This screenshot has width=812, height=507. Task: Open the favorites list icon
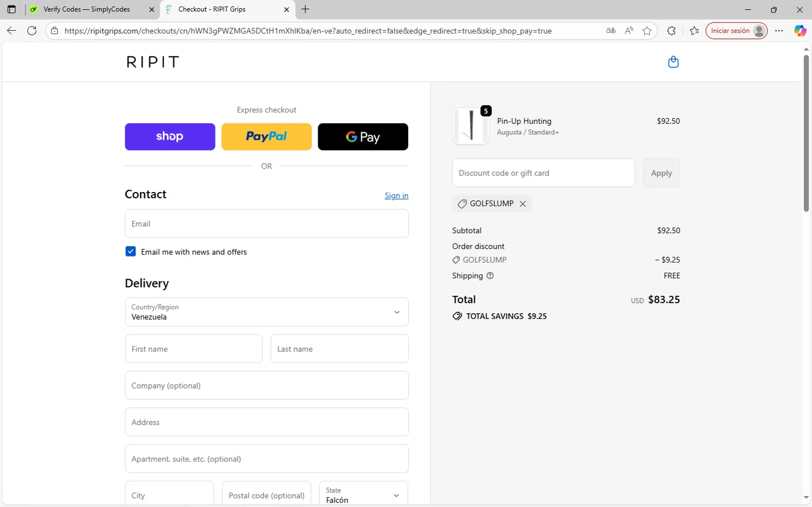click(x=695, y=31)
